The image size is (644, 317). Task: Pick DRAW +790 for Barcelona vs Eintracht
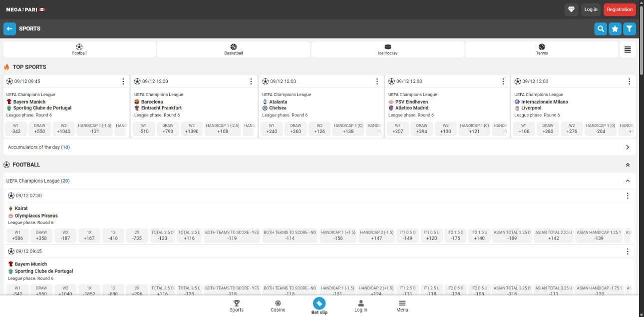click(x=168, y=128)
